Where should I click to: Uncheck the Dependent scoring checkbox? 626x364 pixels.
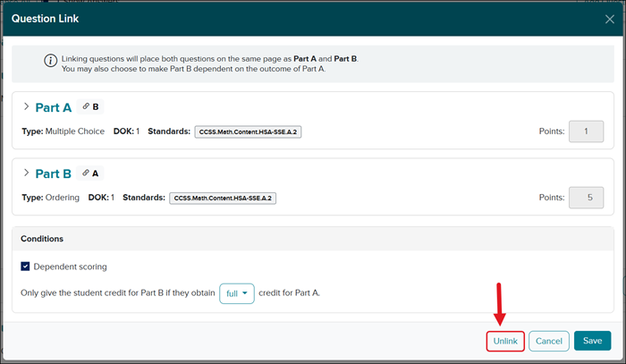point(26,267)
